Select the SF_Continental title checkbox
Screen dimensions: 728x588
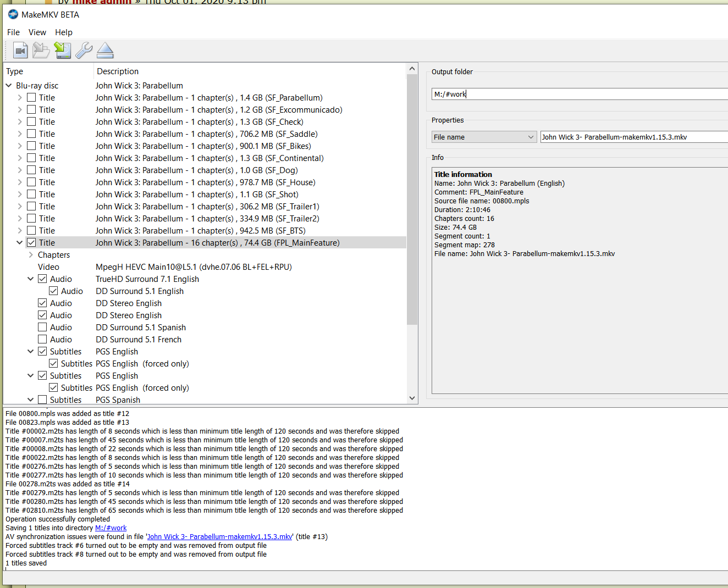[x=31, y=158]
